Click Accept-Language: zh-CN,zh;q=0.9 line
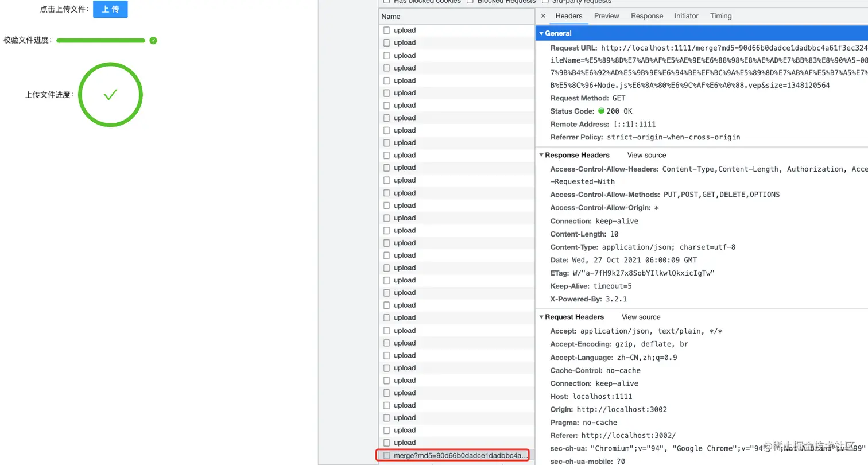The width and height of the screenshot is (868, 465). (614, 358)
